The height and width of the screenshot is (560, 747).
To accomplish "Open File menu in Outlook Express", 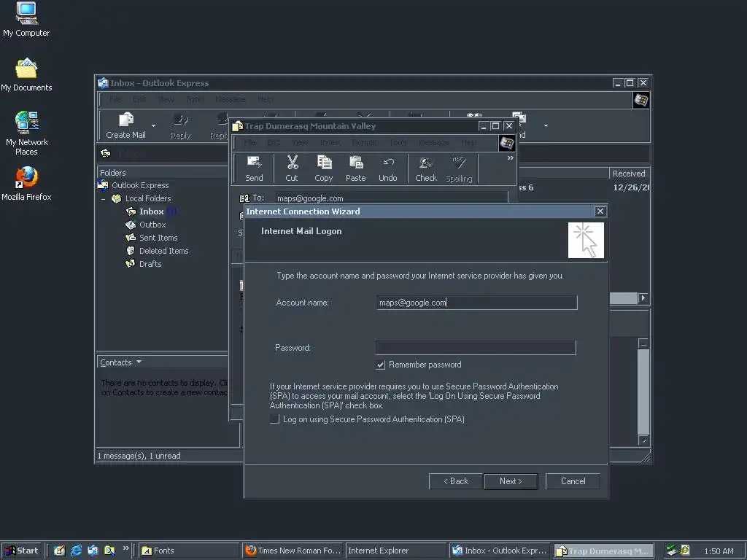I will pyautogui.click(x=115, y=99).
